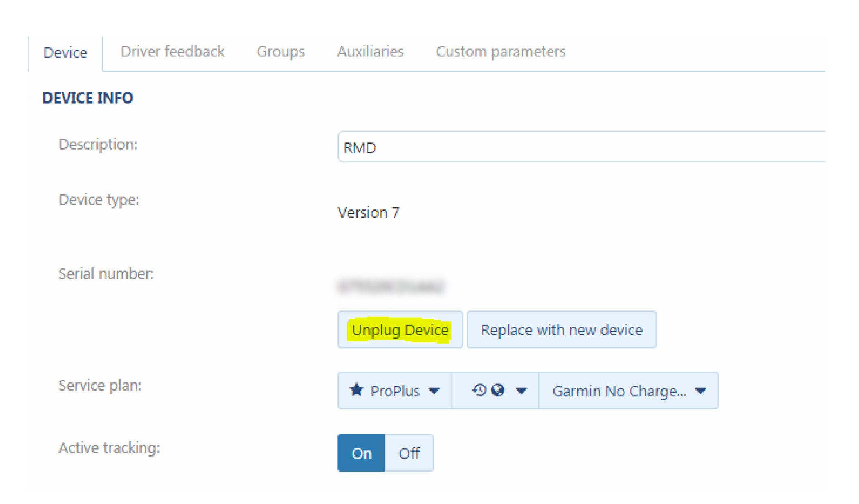Click the highlighted Unplug Device button

click(400, 330)
